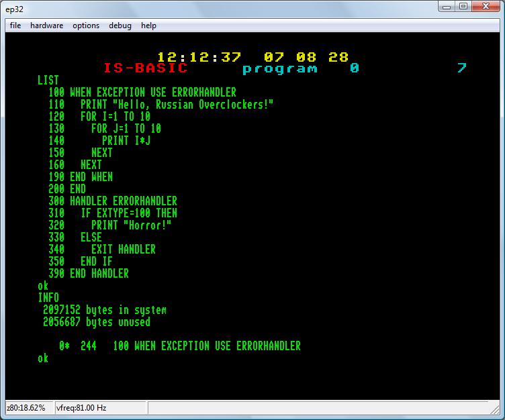Click the cyan 'program' label
The width and height of the screenshot is (505, 420).
(280, 68)
